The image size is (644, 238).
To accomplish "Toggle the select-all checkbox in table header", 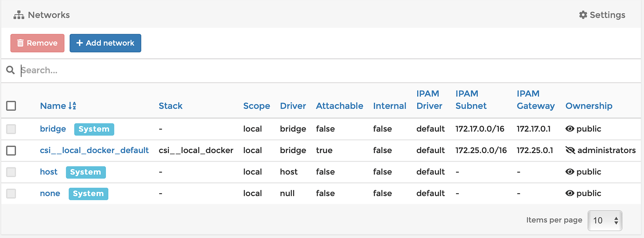I will point(11,106).
